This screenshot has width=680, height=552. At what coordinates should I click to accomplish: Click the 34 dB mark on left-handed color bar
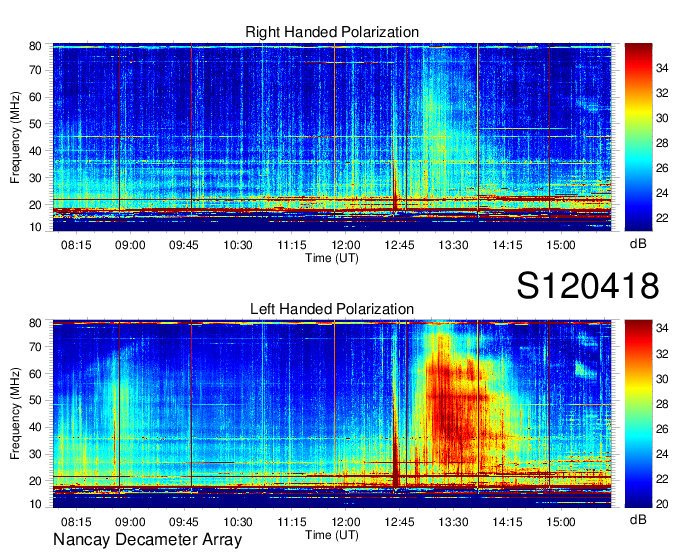pyautogui.click(x=662, y=328)
